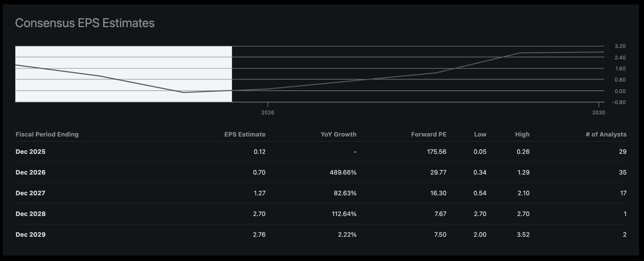Click the white historical region of the chart
Image resolution: width=644 pixels, height=261 pixels.
[x=124, y=74]
